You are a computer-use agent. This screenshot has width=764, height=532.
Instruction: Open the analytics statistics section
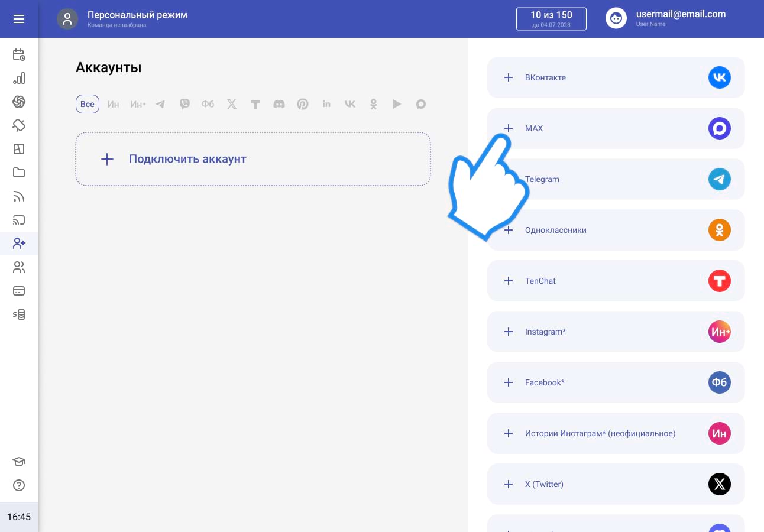19,78
